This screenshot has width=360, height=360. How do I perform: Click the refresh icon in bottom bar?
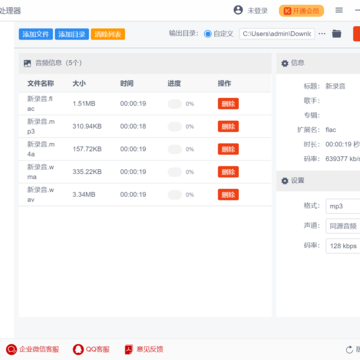click(349, 350)
